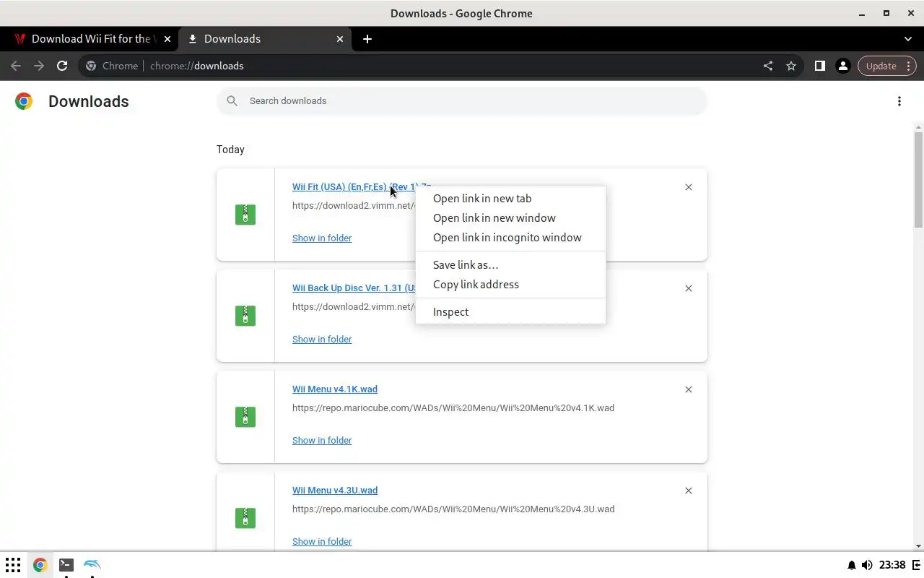Close the Download Wii Fit tab
The height and width of the screenshot is (578, 924).
(167, 39)
